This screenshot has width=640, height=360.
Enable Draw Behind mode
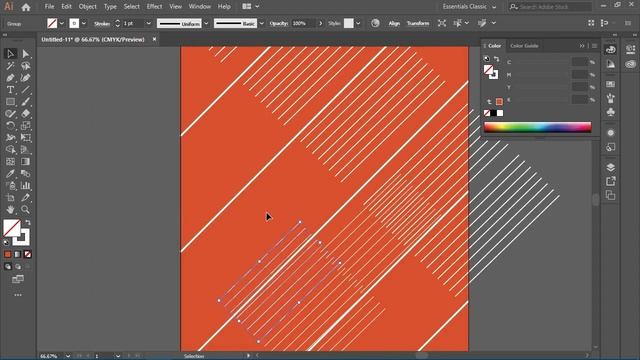tap(18, 267)
